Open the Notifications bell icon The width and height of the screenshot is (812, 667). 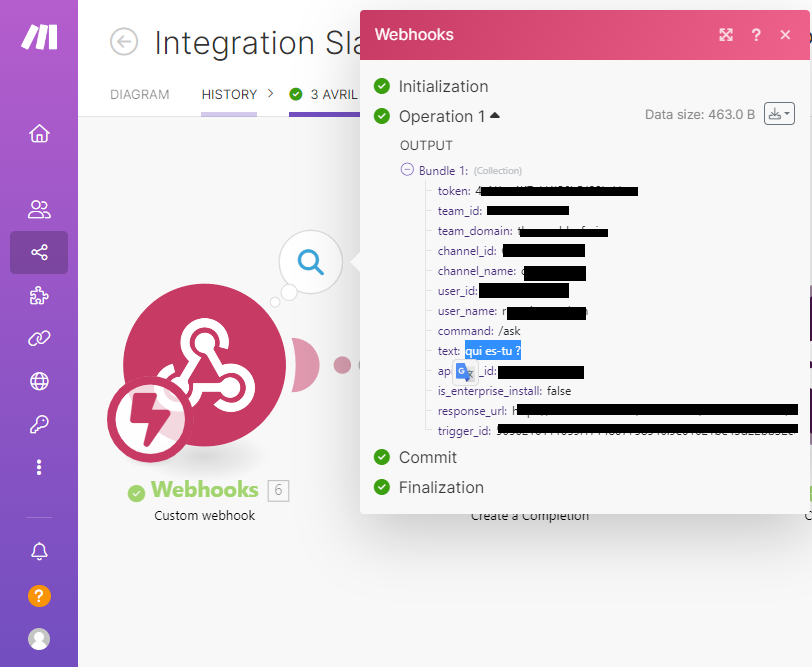click(39, 552)
